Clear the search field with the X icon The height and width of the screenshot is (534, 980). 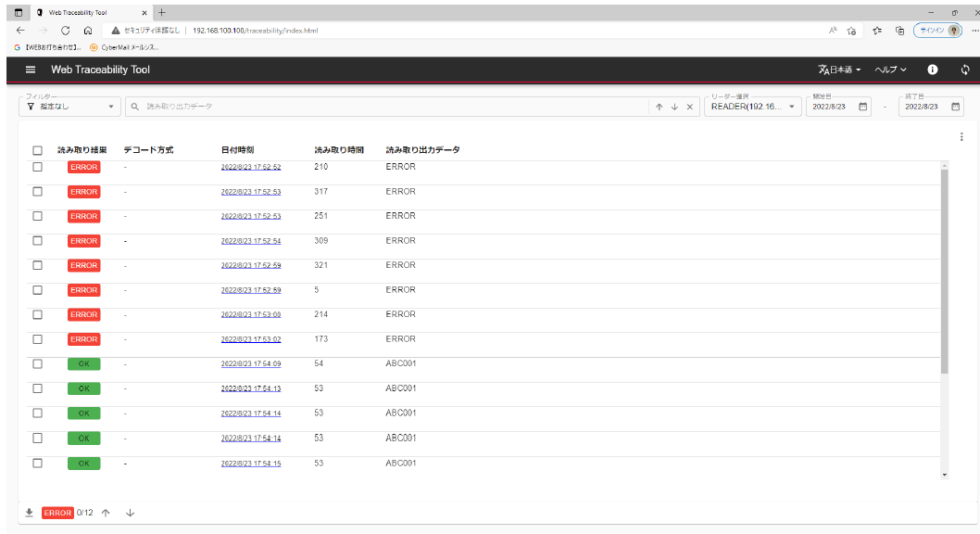coord(690,107)
